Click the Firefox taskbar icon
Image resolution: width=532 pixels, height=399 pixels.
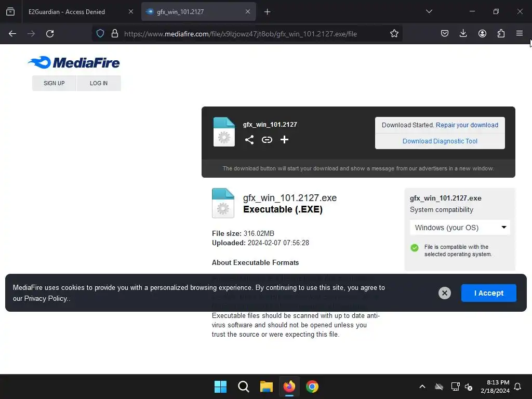point(289,387)
